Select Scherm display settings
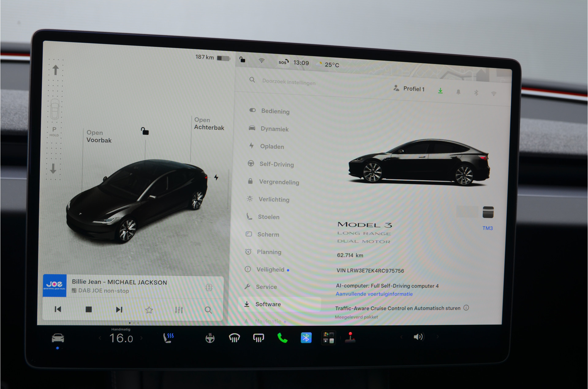Screen dimensions: 588x389 coord(262,234)
